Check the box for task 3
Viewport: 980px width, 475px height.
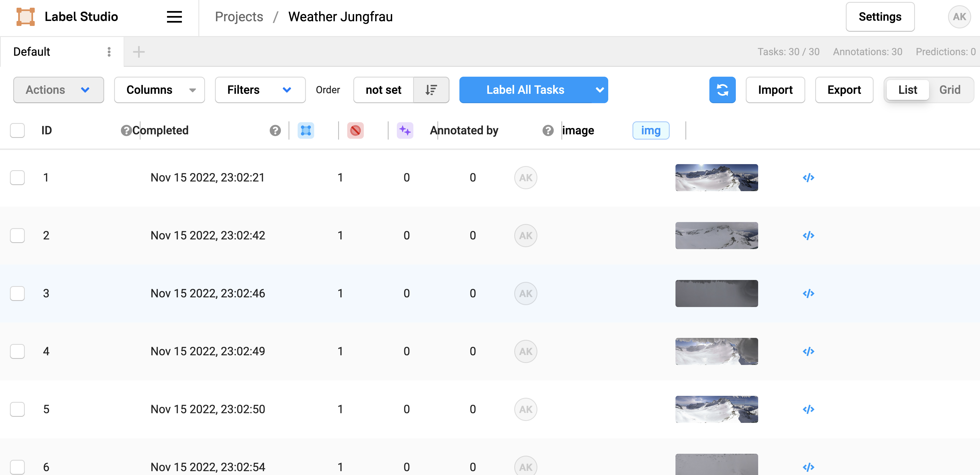pyautogui.click(x=18, y=294)
